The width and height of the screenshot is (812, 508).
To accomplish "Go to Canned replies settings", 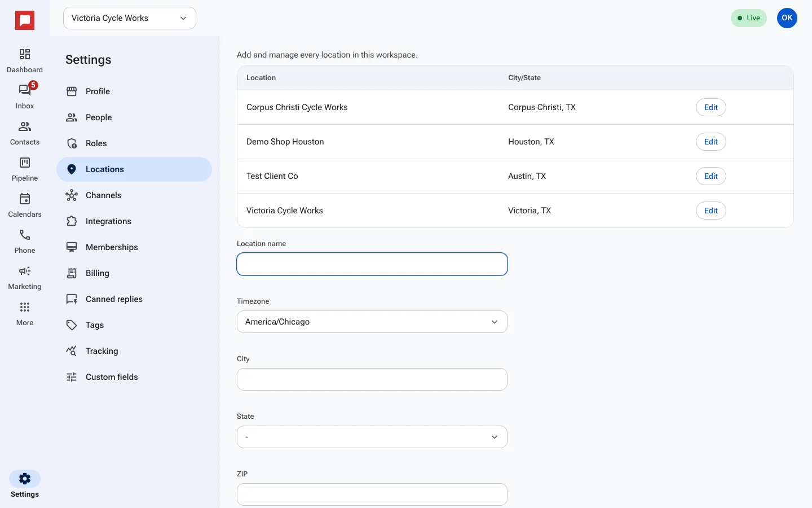I will pos(134,299).
